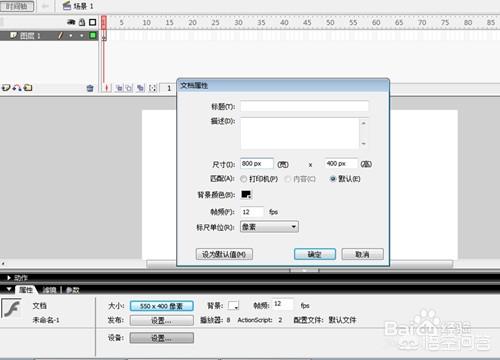
Task: Switch to the 属性 tab
Action: click(x=26, y=290)
